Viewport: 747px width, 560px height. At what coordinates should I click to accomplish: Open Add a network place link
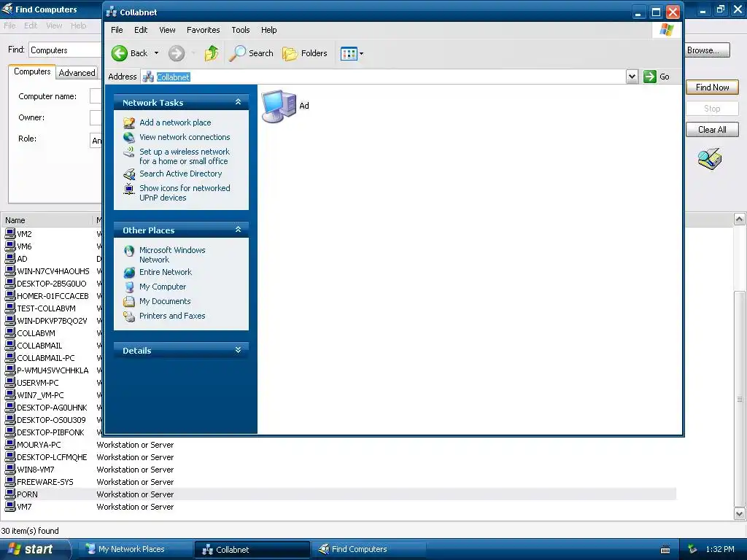[x=175, y=122]
